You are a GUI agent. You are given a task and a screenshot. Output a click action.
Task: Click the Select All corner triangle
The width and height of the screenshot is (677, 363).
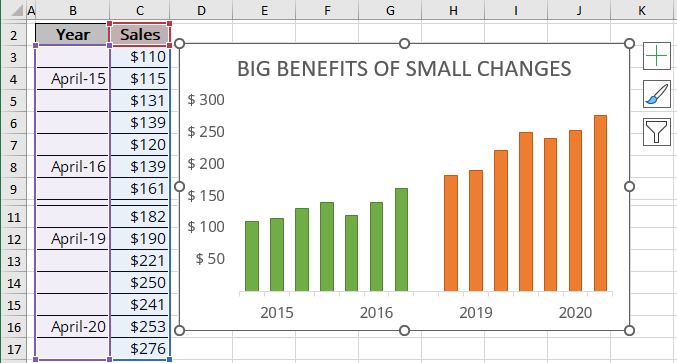(x=16, y=9)
